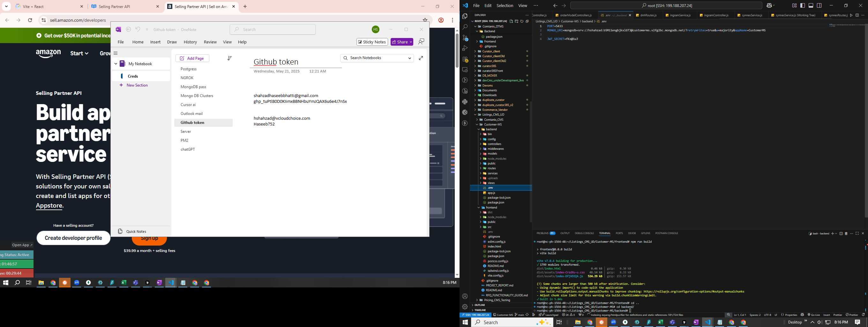Image resolution: width=868 pixels, height=327 pixels.
Task: Toggle OneNote navigation pane hamburger
Action: coord(116,53)
